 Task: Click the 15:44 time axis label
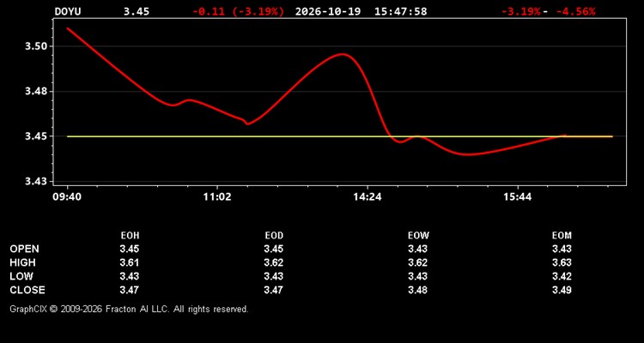click(518, 197)
